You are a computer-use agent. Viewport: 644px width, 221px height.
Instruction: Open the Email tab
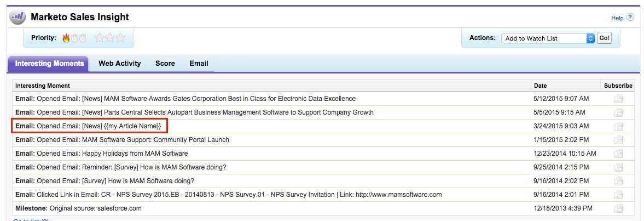(x=199, y=64)
